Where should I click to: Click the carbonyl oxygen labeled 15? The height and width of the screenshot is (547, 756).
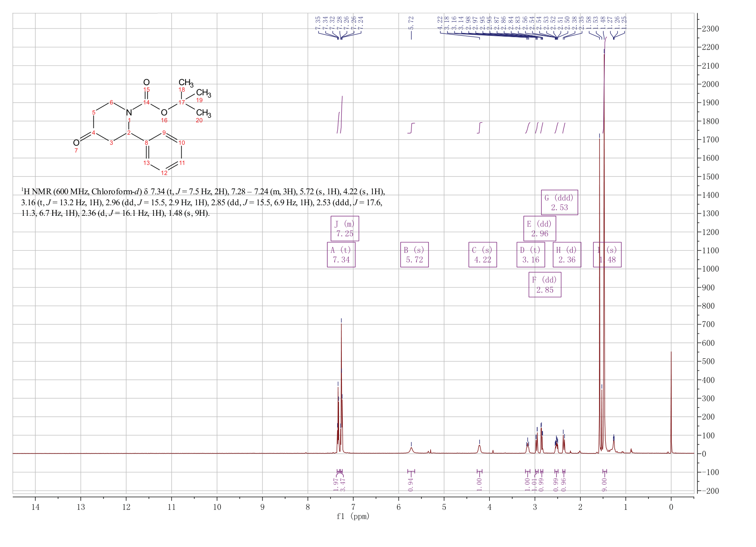click(146, 82)
